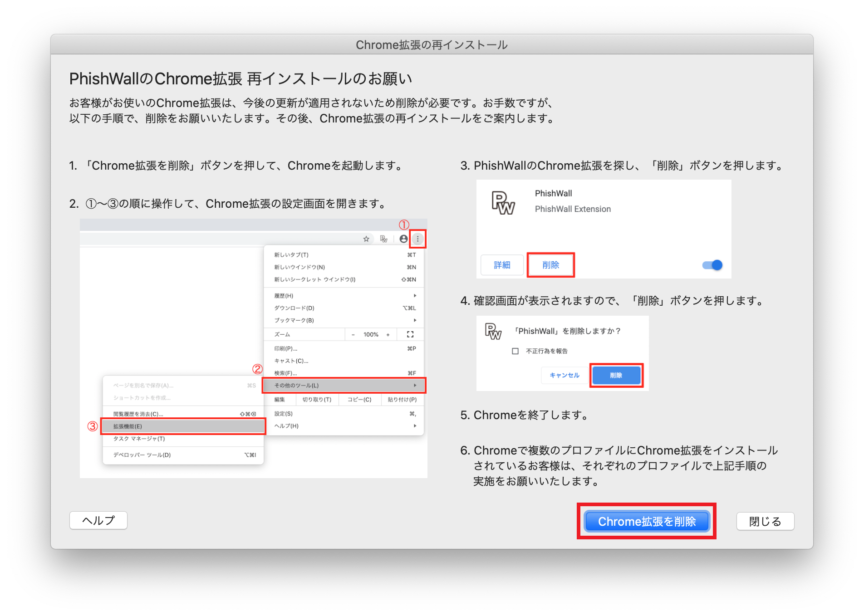Click the heading 'PhishWallのChrome拡張 再インストールのお願い'

241,79
